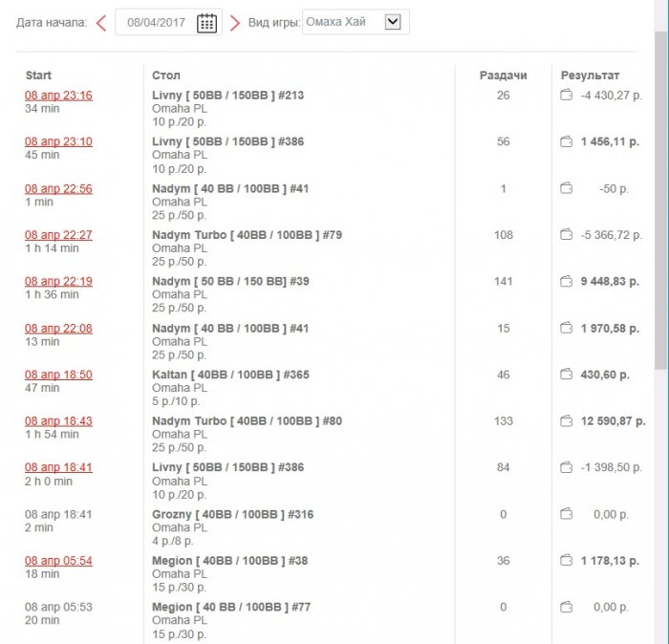Sort by the Start column header
Viewport: 669px width, 644px height.
(x=38, y=75)
